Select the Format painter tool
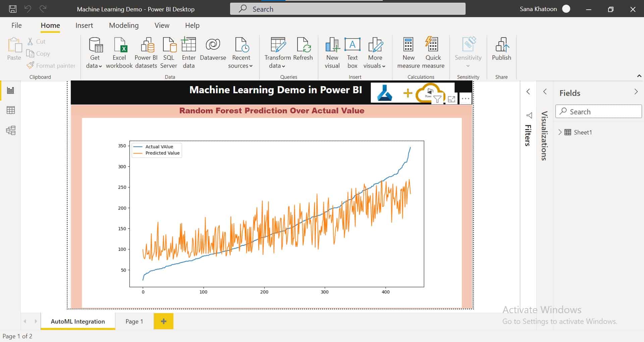The image size is (644, 342). coord(51,66)
